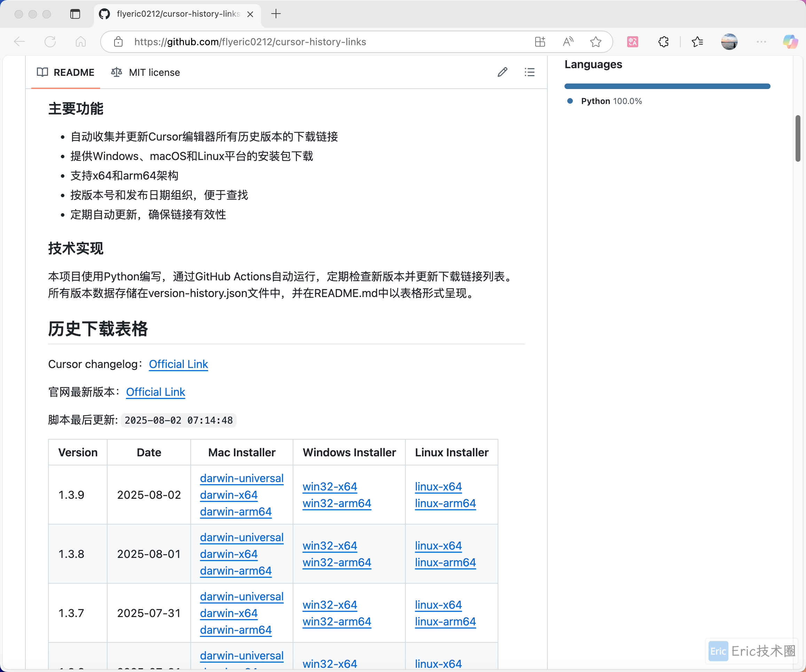806x672 pixels.
Task: Click the 主要功能 heading
Action: tap(76, 109)
